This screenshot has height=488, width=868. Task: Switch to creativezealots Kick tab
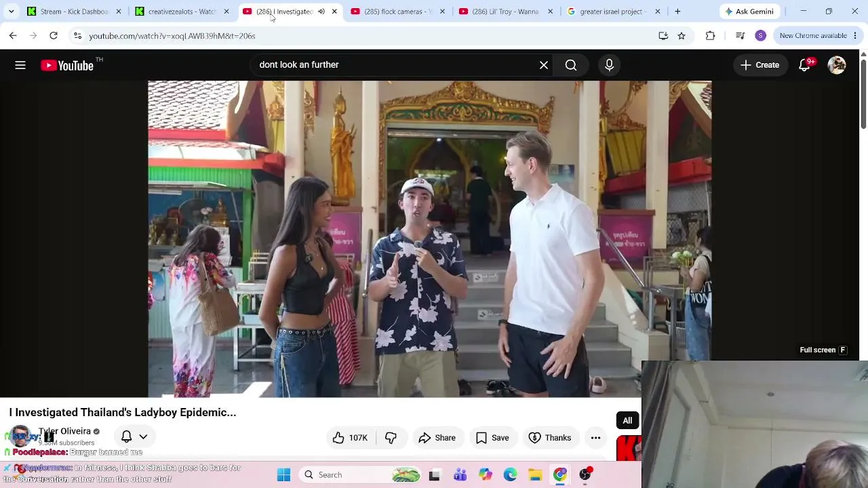(182, 12)
